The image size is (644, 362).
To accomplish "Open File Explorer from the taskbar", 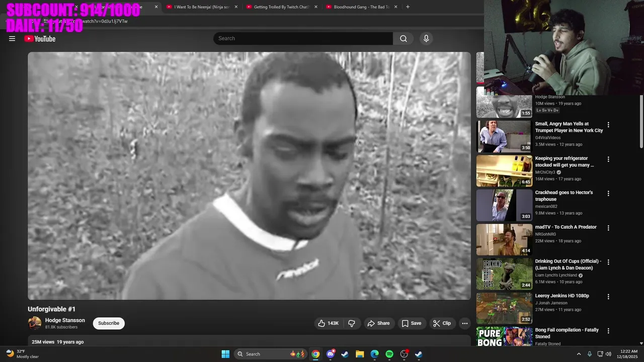I will point(360,354).
